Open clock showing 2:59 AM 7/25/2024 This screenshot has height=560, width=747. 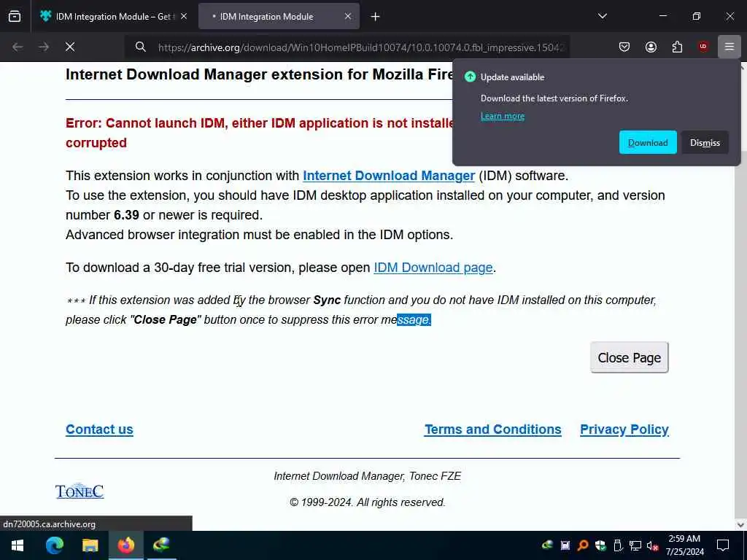pos(684,545)
